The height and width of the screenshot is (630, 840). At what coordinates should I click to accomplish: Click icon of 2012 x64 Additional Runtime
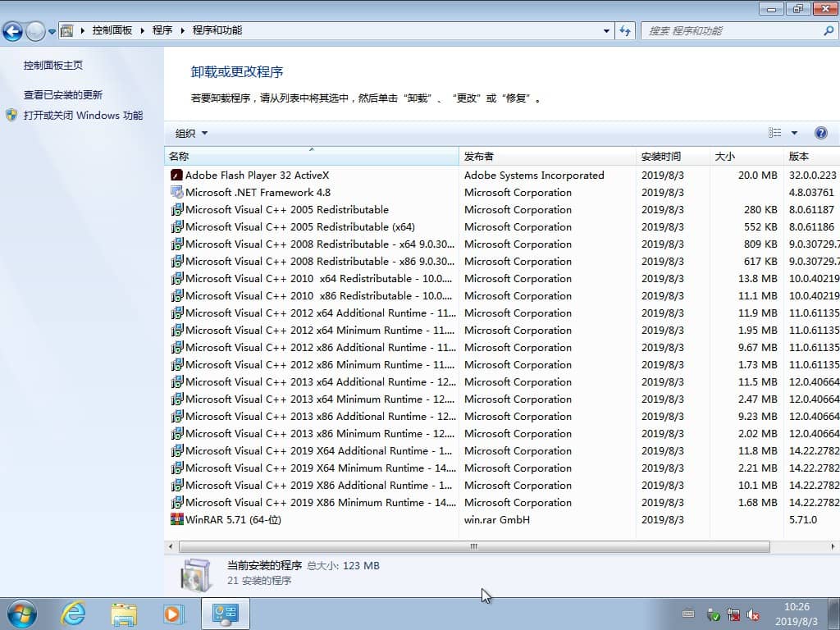(177, 313)
